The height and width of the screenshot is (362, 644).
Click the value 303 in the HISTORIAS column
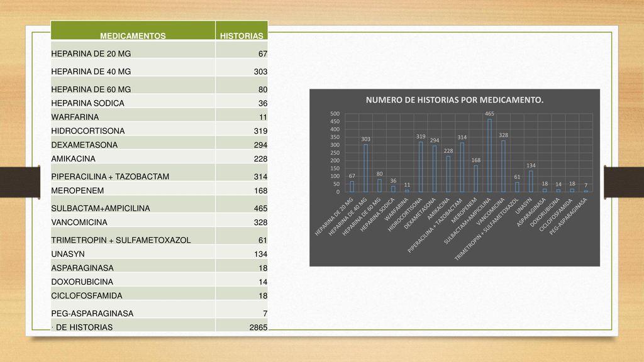point(261,72)
